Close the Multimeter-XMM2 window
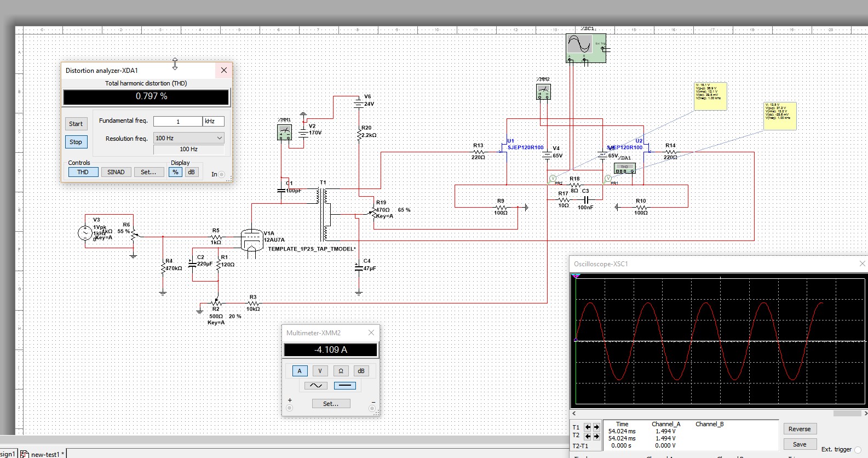Image resolution: width=868 pixels, height=458 pixels. pyautogui.click(x=371, y=333)
